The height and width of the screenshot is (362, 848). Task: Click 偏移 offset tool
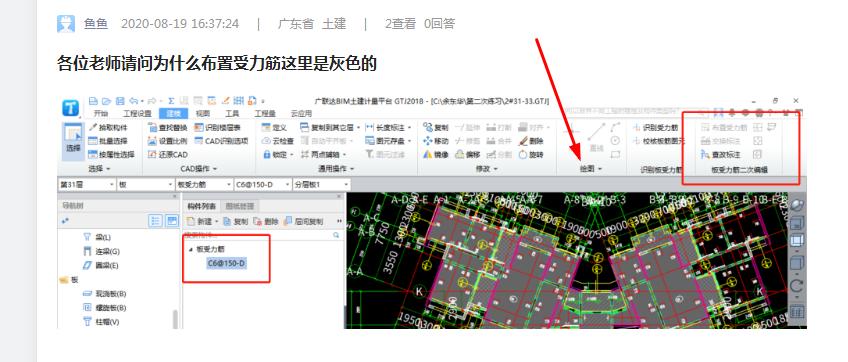click(x=467, y=154)
